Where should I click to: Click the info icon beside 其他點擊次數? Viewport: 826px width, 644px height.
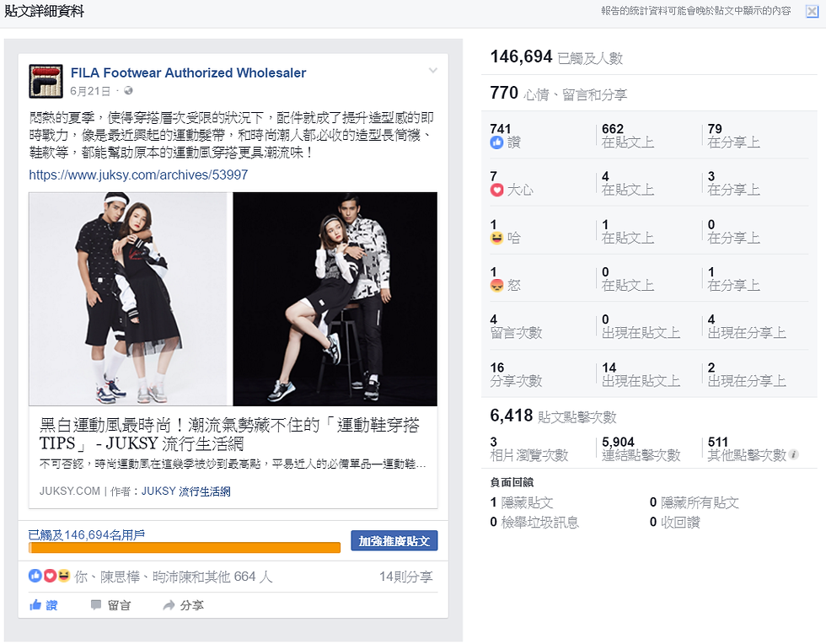(794, 454)
